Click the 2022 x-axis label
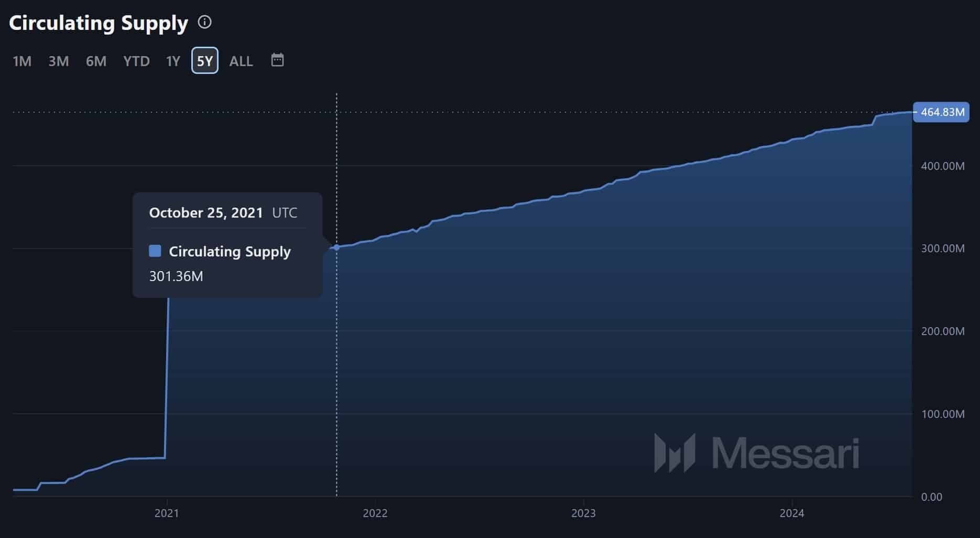The width and height of the screenshot is (980, 538). [375, 513]
